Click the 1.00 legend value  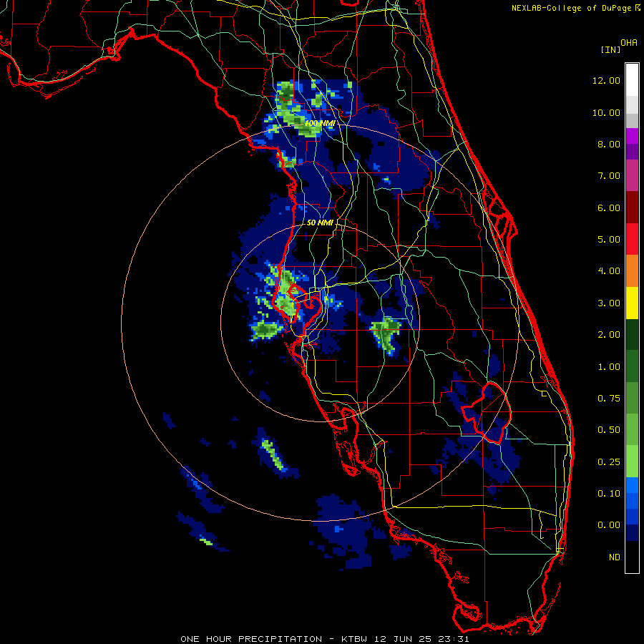coord(609,367)
